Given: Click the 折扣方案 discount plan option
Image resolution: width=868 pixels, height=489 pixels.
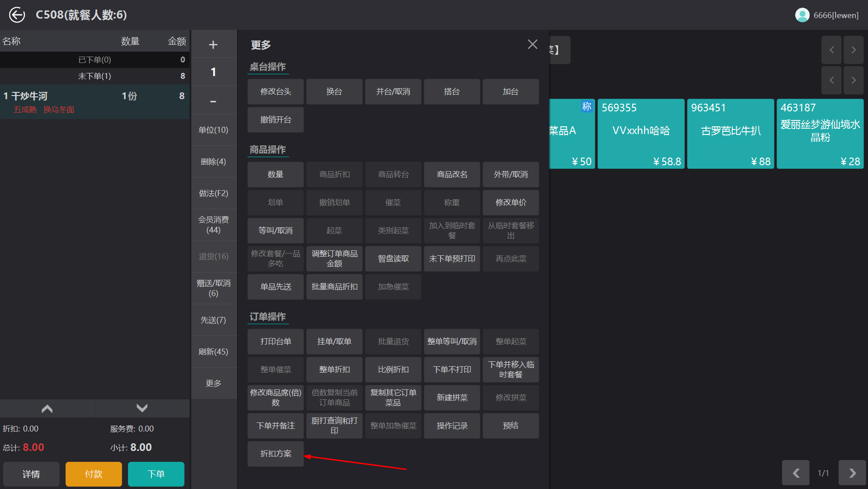Looking at the screenshot, I should pos(275,453).
